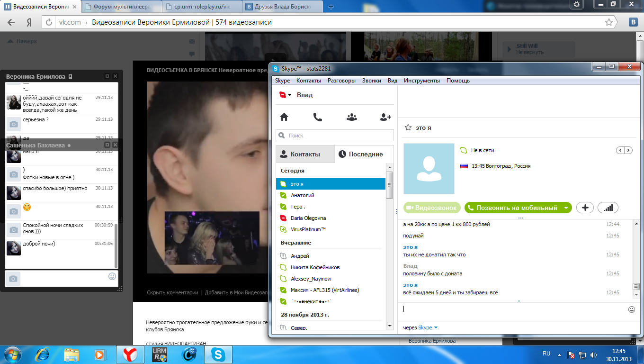Open URM RP taskbar icon
The height and width of the screenshot is (364, 644).
point(159,354)
